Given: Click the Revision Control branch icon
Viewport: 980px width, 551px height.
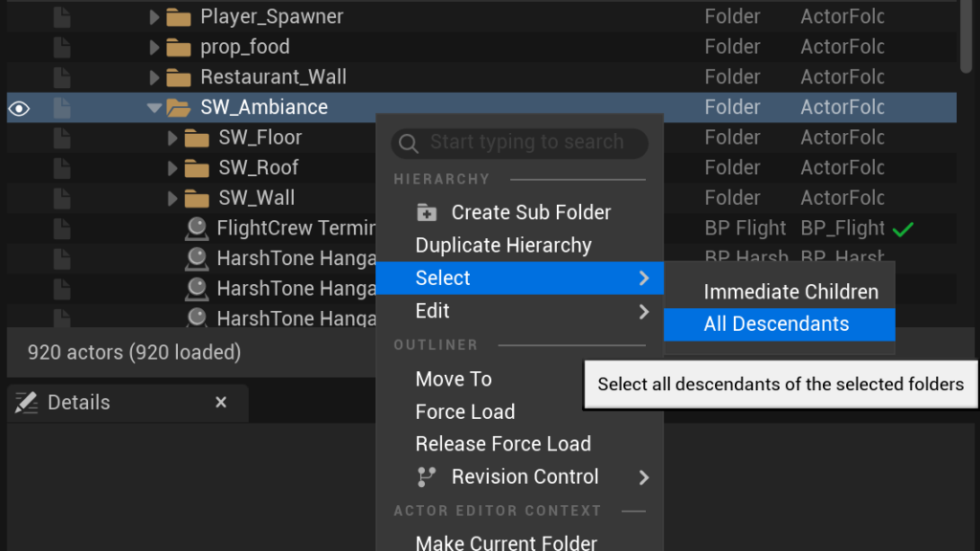Looking at the screenshot, I should (x=427, y=476).
